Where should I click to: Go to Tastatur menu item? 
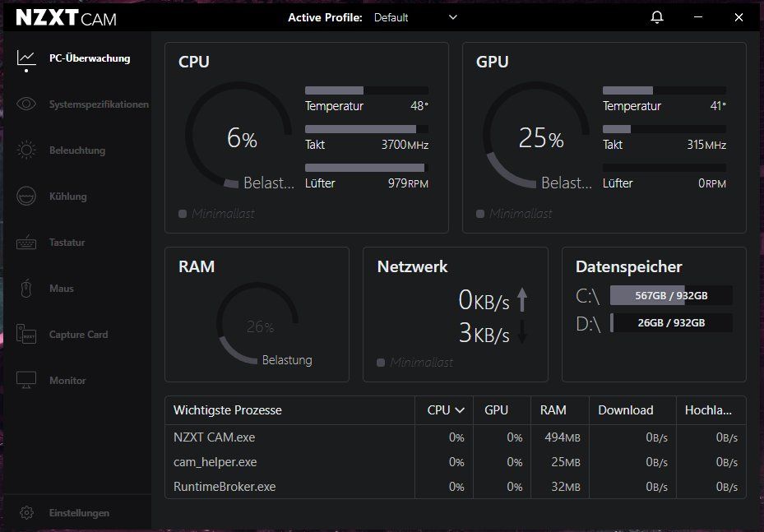67,242
